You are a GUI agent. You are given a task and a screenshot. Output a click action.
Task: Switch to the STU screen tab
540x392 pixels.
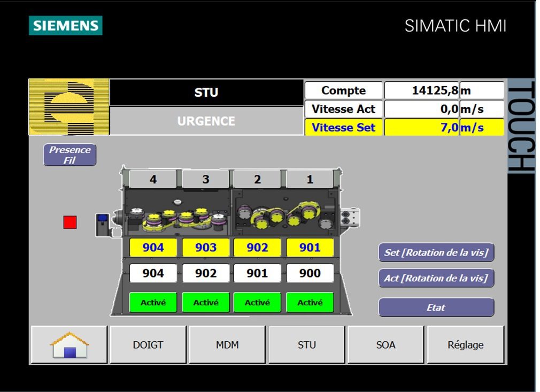[x=306, y=345]
